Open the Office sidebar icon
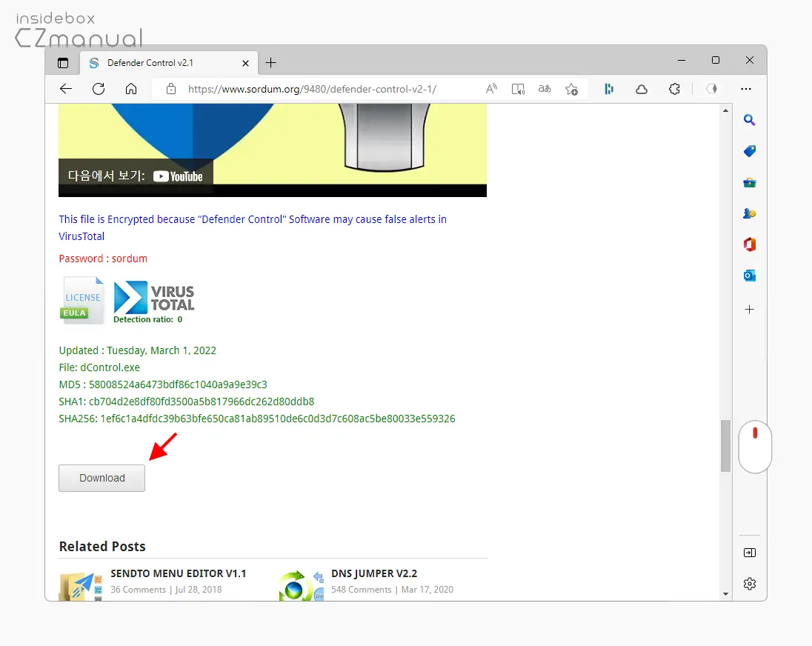The image size is (812, 646). pos(749,244)
